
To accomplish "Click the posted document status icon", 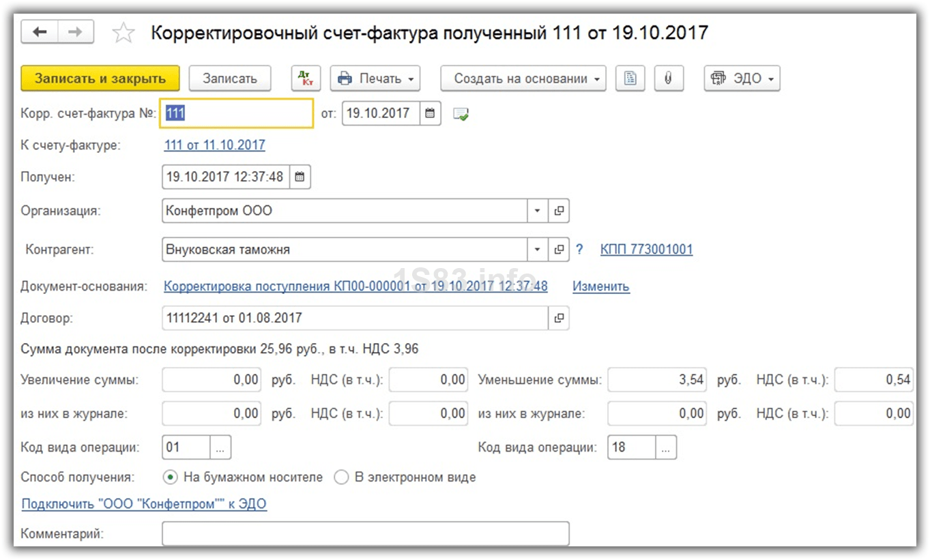I will coord(461,115).
